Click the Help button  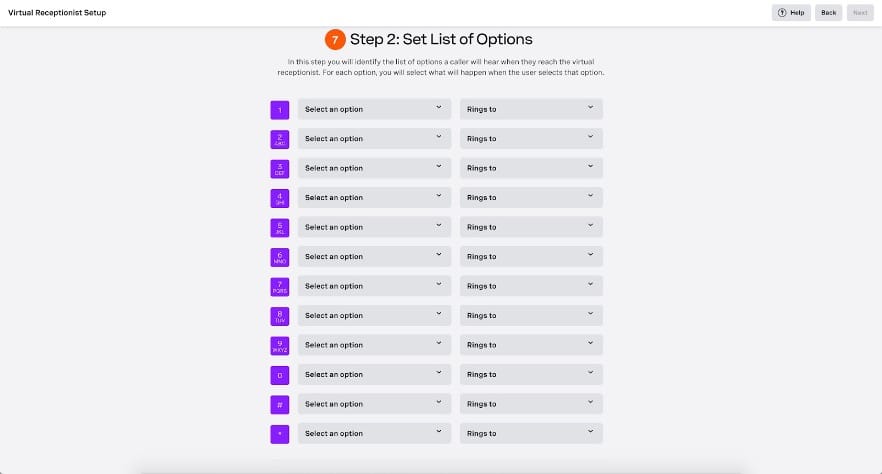tap(791, 12)
